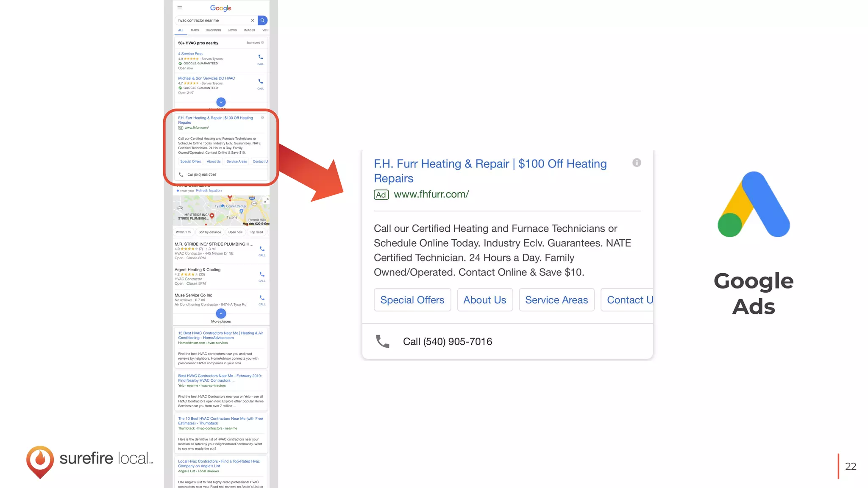This screenshot has width=868, height=488.
Task: Open Angie's List 'Local Hvac Contractors' result
Action: [219, 464]
